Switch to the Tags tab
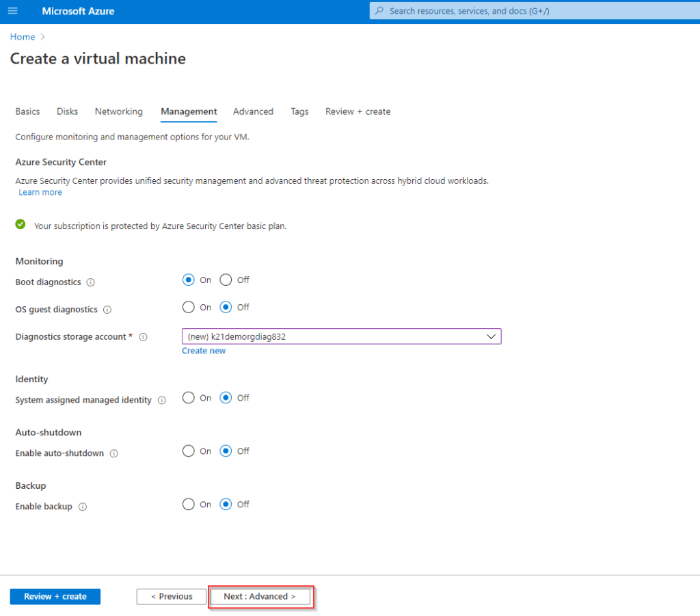Screen dimensions: 700x616 [299, 111]
